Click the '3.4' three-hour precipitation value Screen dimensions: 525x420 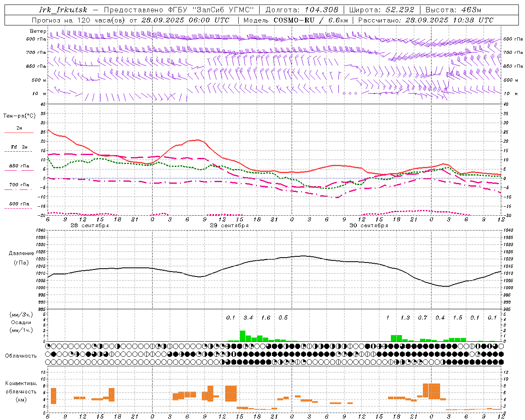click(x=248, y=318)
